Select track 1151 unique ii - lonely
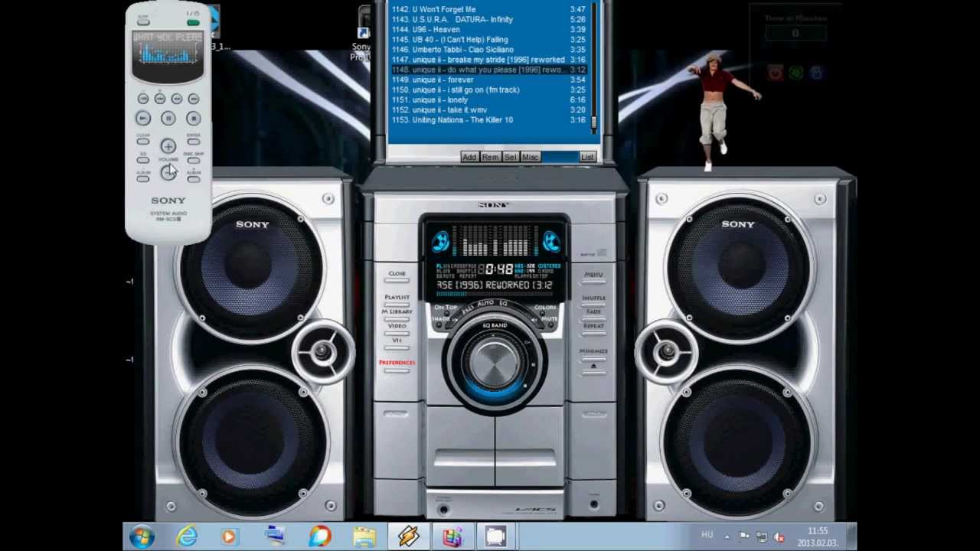980x551 pixels. [x=488, y=99]
